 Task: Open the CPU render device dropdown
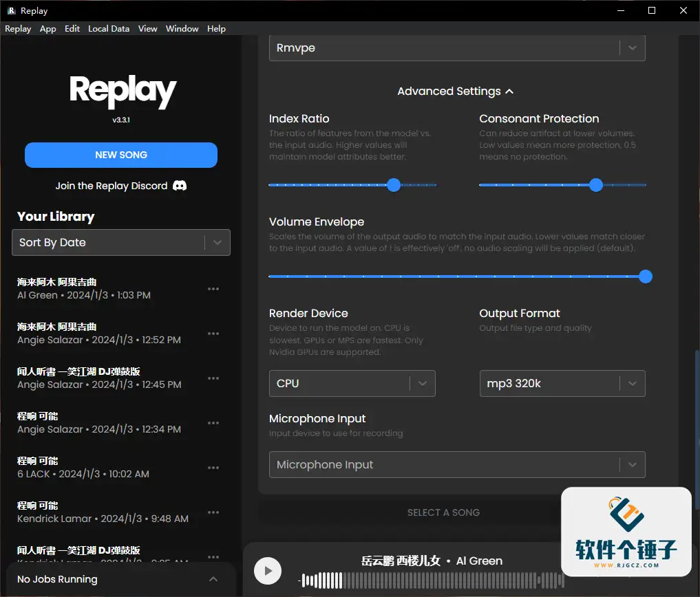coord(352,383)
